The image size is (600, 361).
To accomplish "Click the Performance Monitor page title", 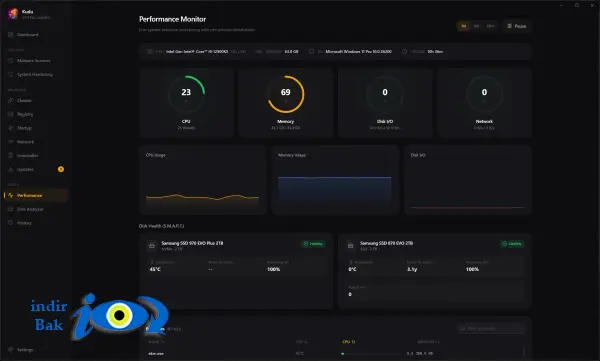I will point(172,19).
